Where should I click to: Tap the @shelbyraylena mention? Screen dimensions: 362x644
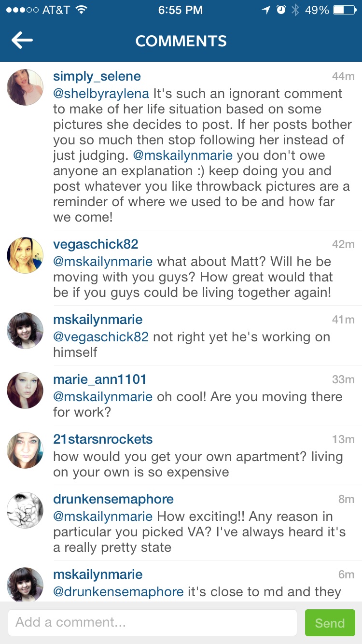point(101,94)
